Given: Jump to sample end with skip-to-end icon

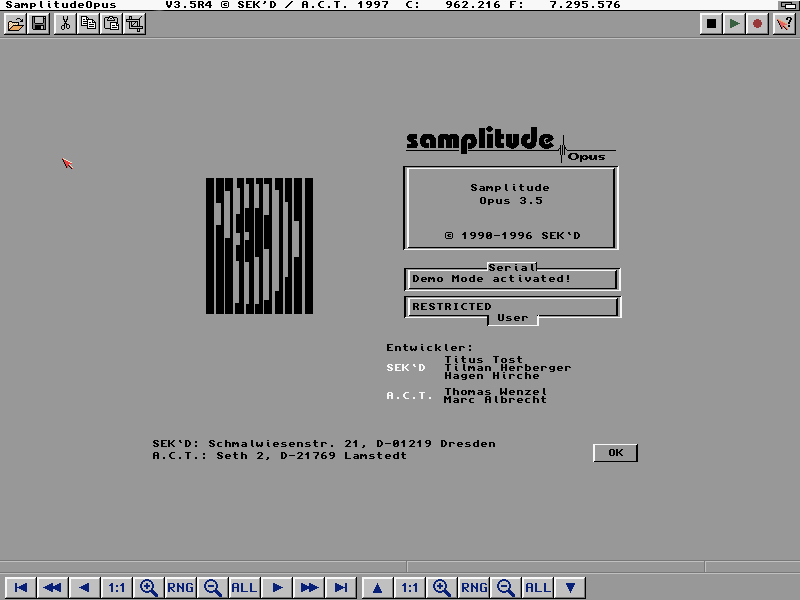Looking at the screenshot, I should coord(341,587).
